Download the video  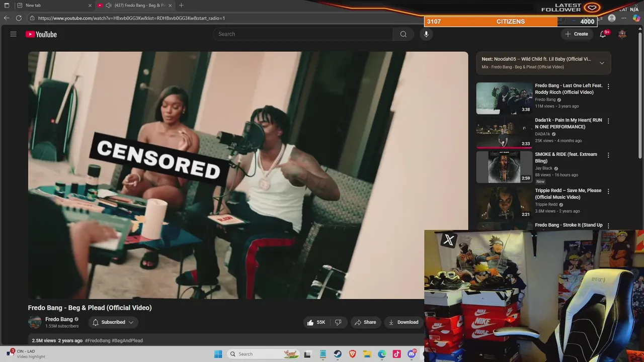click(404, 322)
